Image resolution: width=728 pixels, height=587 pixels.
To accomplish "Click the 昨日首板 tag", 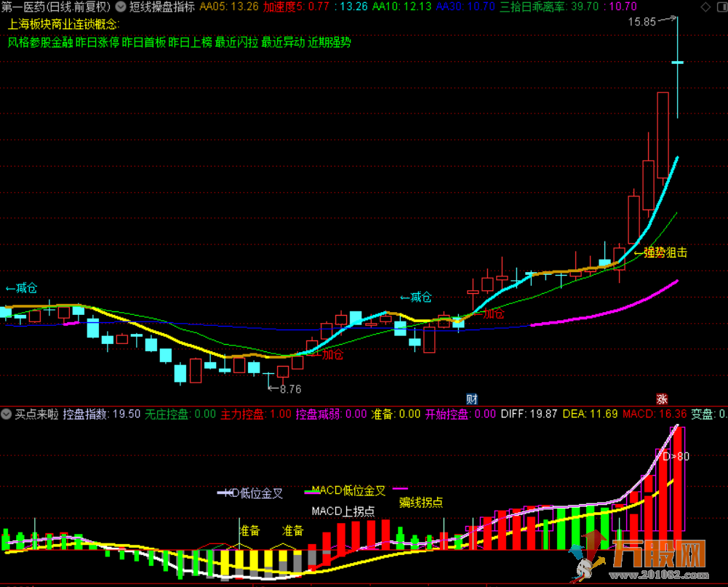I will point(144,42).
